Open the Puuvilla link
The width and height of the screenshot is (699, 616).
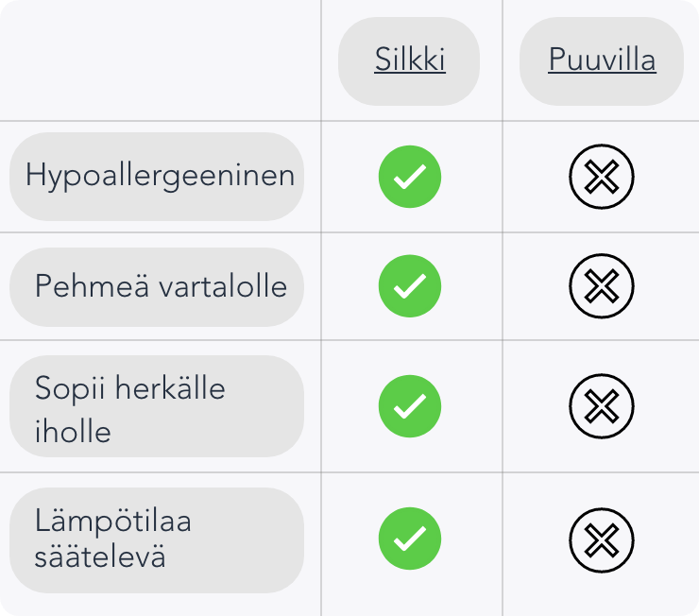click(602, 60)
